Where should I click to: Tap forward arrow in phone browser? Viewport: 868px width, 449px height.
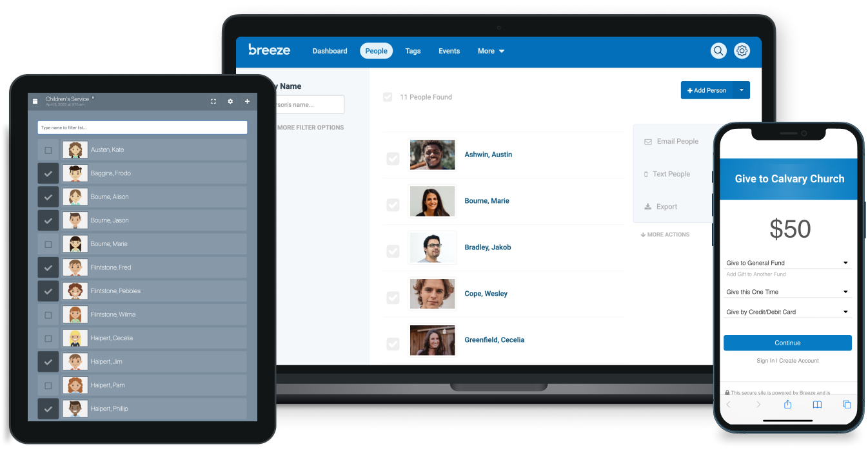pyautogui.click(x=758, y=405)
